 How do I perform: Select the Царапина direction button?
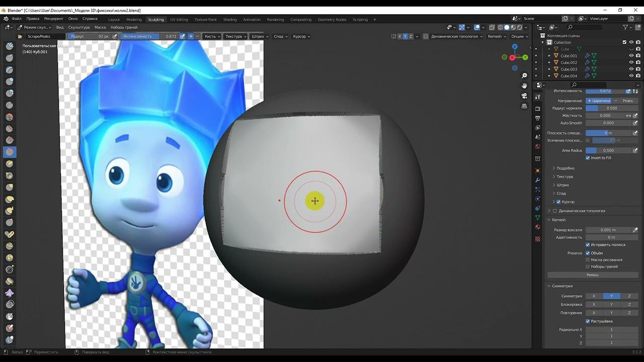(599, 101)
